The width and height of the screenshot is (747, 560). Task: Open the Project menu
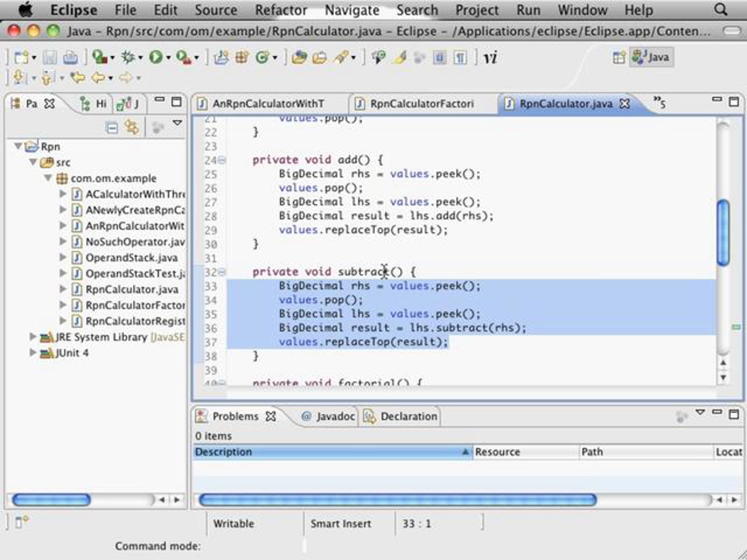477,10
